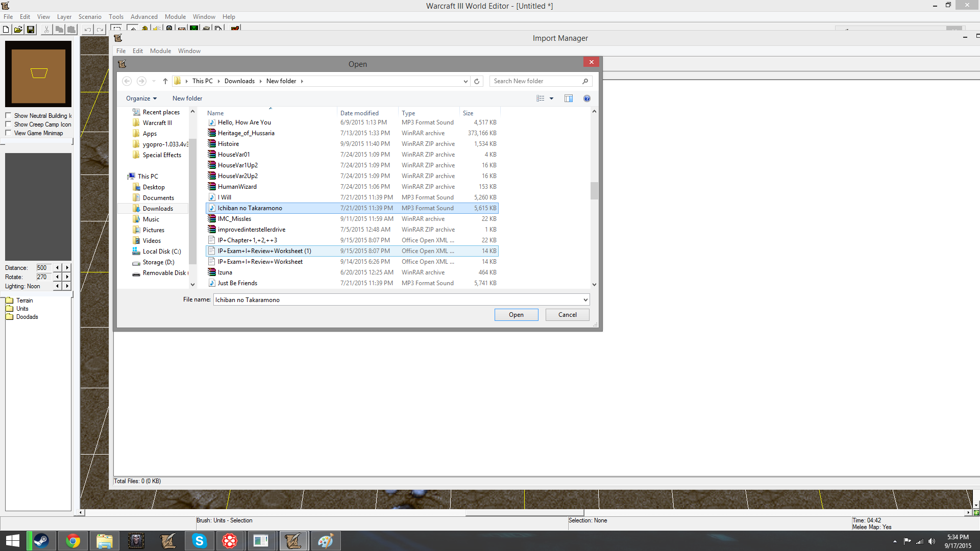Open dialog help icon
Screen dimensions: 980x551
click(587, 98)
